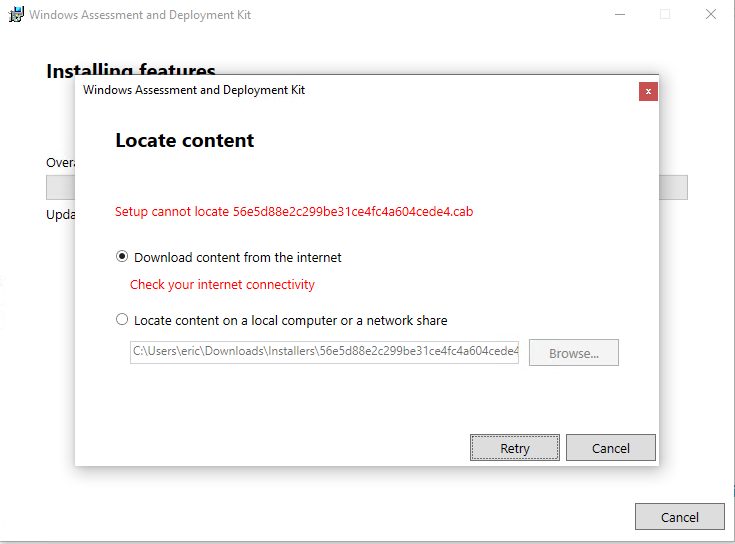Open the Browse... file picker
This screenshot has width=735, height=544.
(x=574, y=352)
